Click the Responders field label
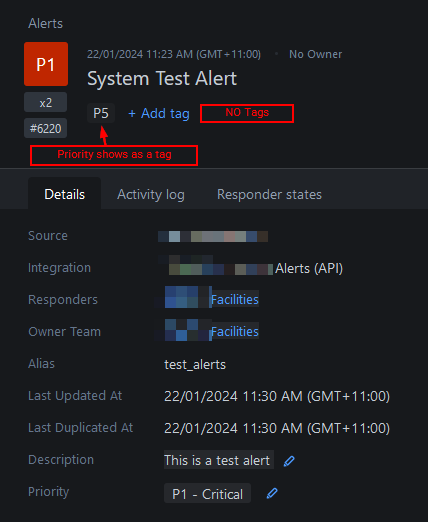 (x=63, y=300)
